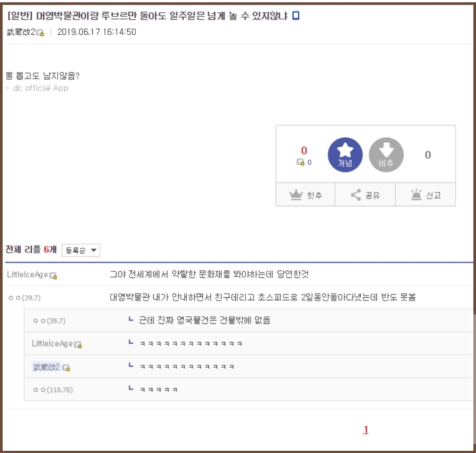476x453 pixels.
Task: Click badge icon beside first LittleIceAge comment
Action: click(53, 275)
